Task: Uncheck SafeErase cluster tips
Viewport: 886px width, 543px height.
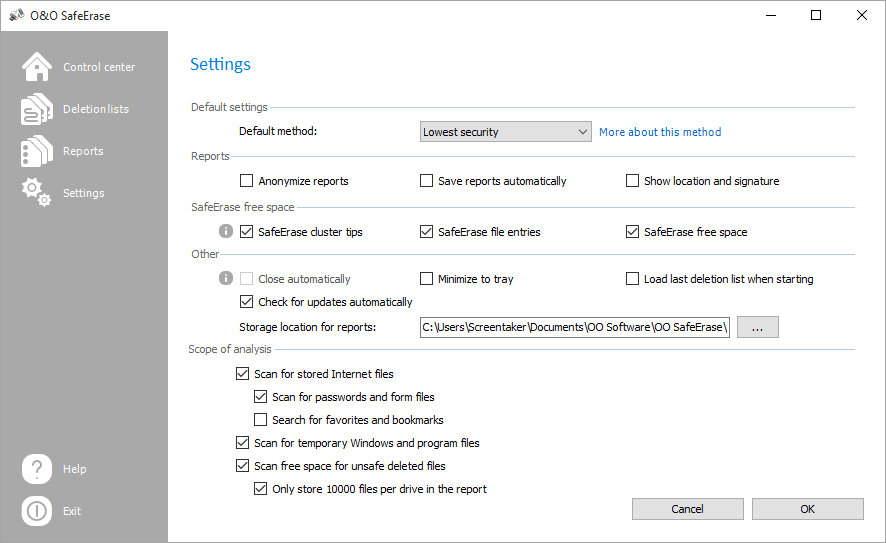Action: tap(246, 232)
